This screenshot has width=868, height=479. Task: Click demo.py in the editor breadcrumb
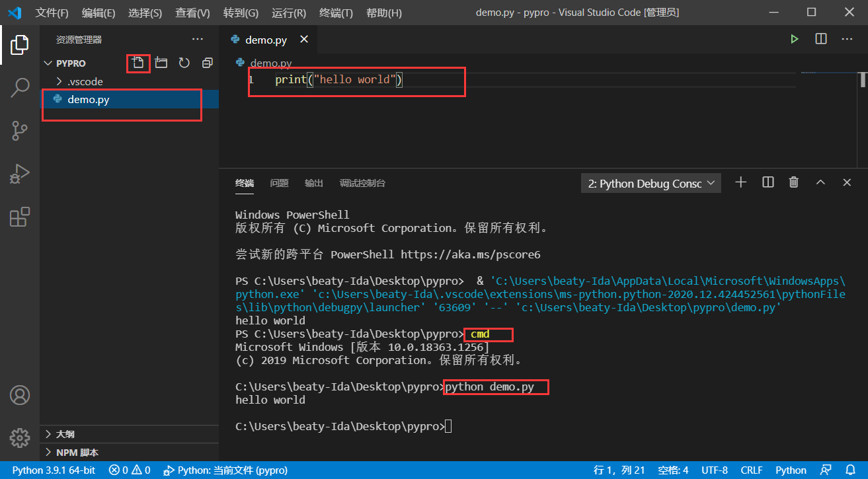[271, 63]
